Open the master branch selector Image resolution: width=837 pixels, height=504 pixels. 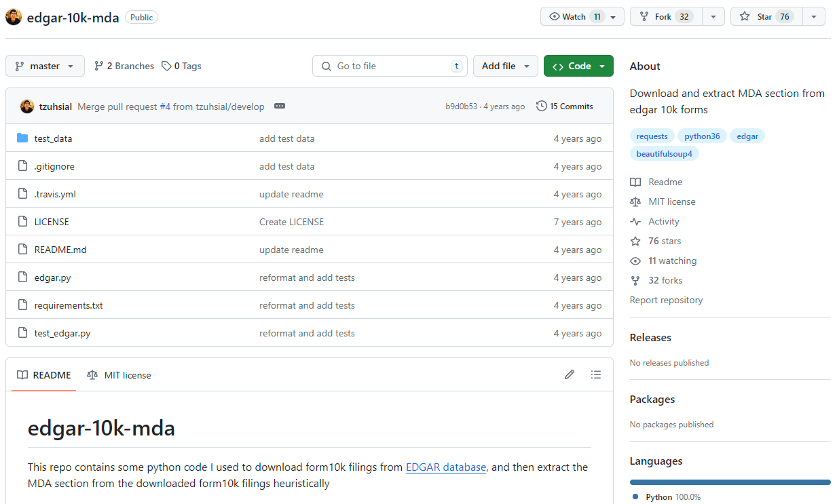(x=45, y=66)
